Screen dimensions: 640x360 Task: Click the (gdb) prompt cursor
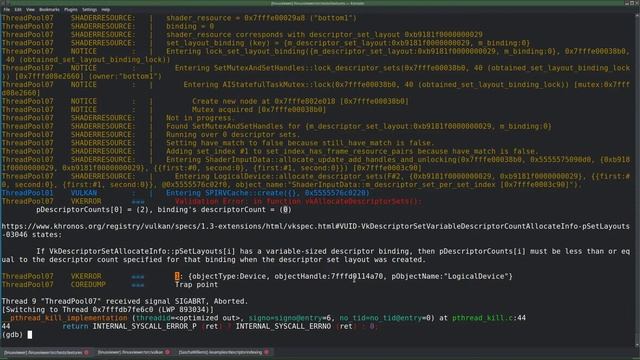coord(29,335)
